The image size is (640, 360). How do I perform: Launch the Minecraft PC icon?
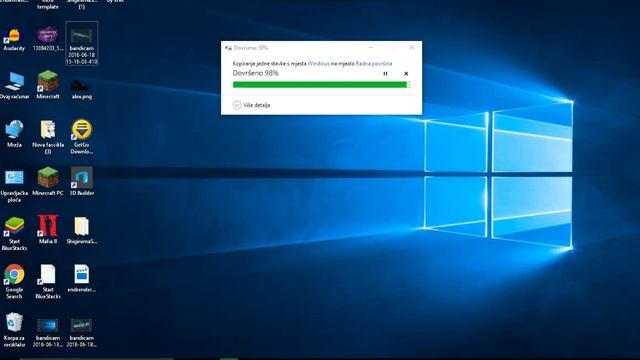48,181
